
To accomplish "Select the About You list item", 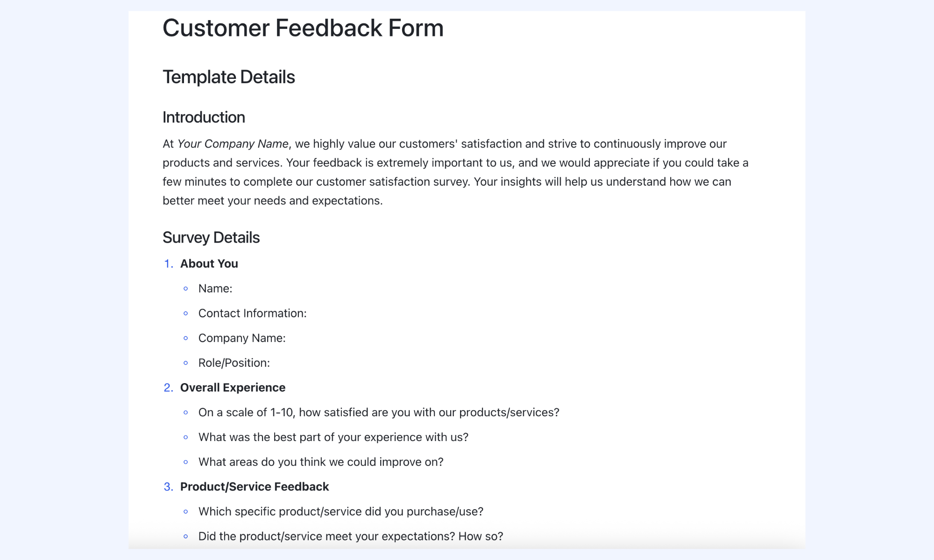I will point(209,264).
